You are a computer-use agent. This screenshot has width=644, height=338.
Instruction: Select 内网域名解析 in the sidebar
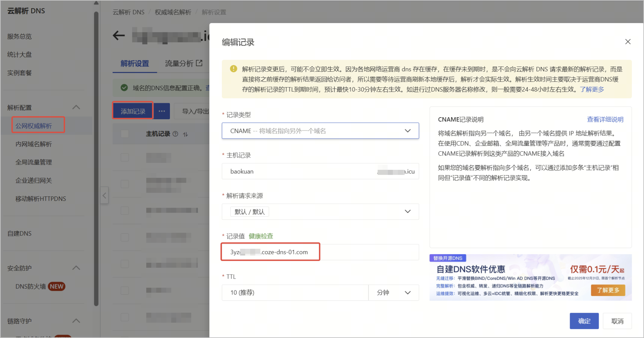click(34, 144)
